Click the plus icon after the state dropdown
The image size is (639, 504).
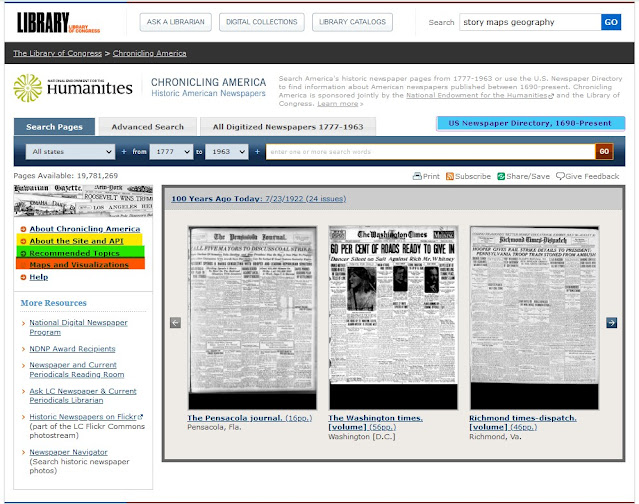(124, 152)
